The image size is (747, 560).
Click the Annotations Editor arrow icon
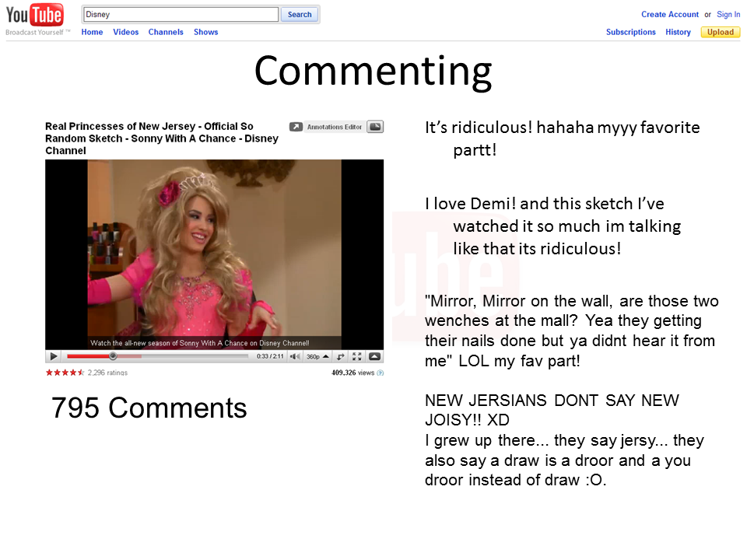(296, 127)
